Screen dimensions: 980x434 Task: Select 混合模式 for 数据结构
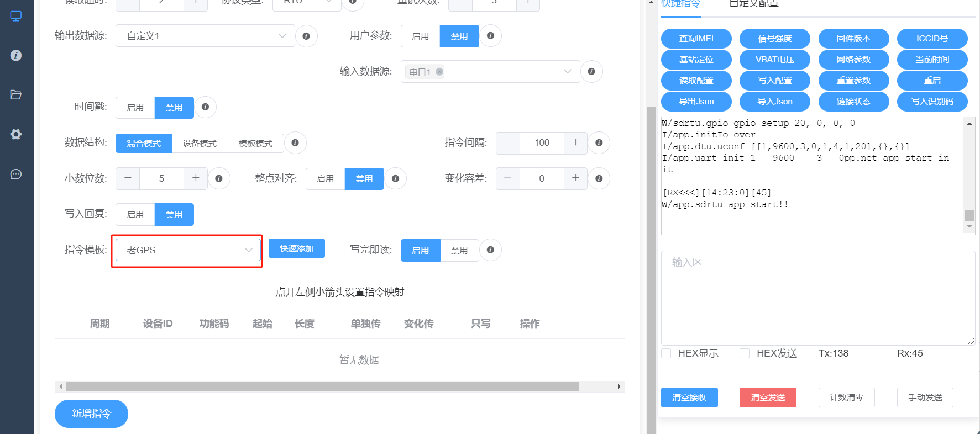click(x=144, y=143)
